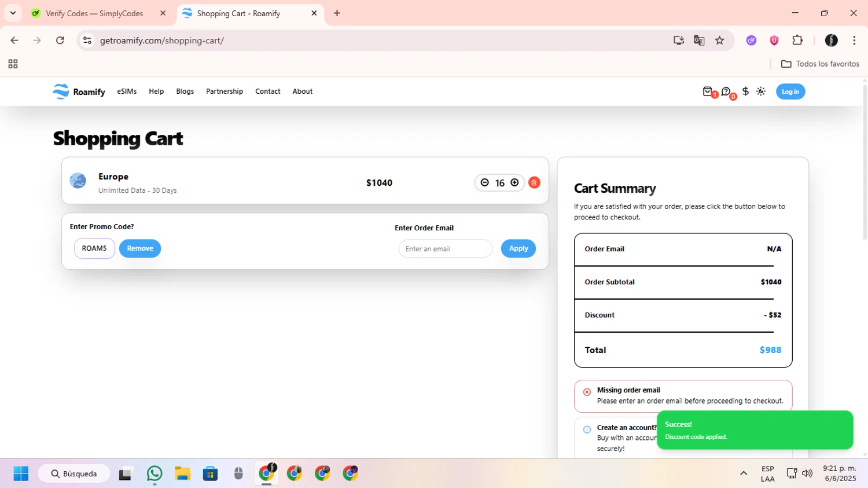
Task: Click the page vertical scrollbar
Action: (865, 162)
